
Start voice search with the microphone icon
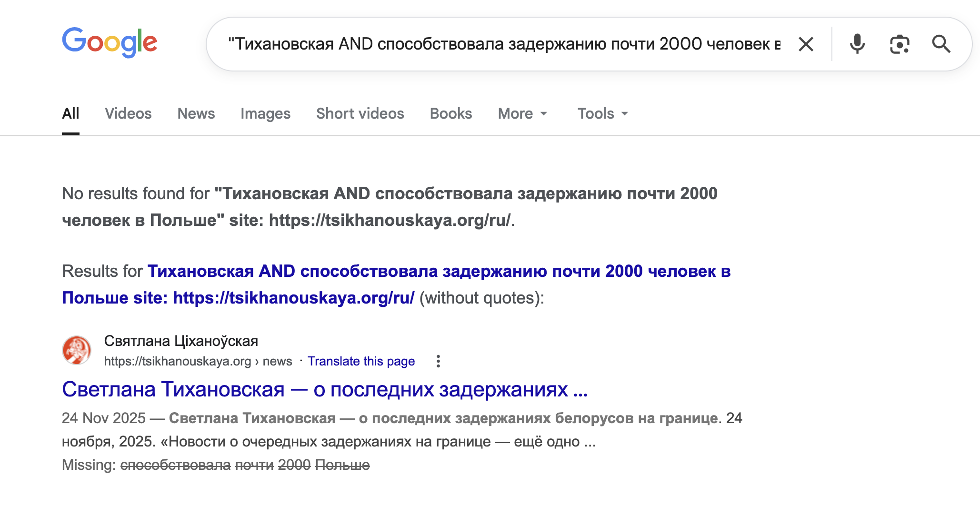(x=857, y=44)
